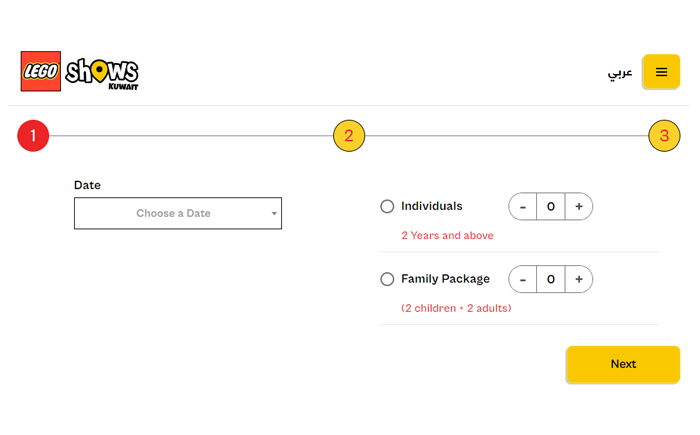
Task: Click the Individuals label text
Action: pos(431,206)
